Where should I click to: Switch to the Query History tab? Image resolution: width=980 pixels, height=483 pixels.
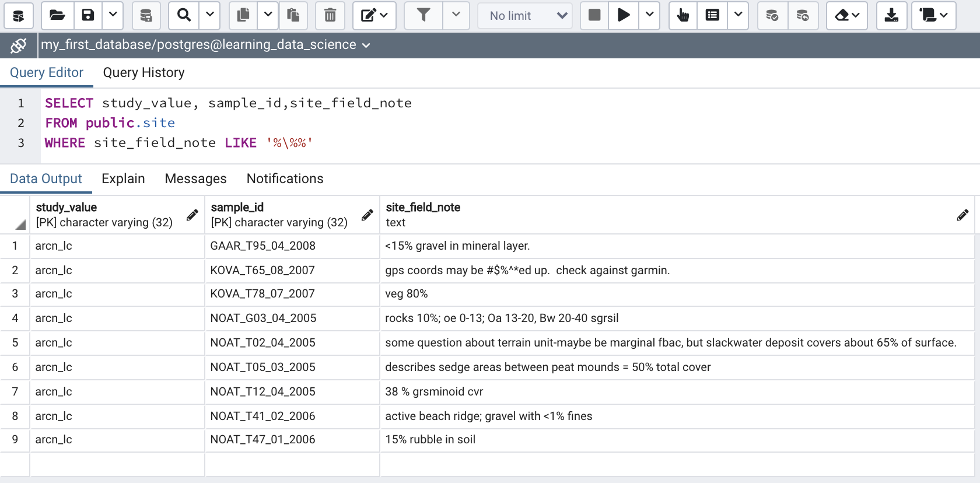click(x=143, y=72)
